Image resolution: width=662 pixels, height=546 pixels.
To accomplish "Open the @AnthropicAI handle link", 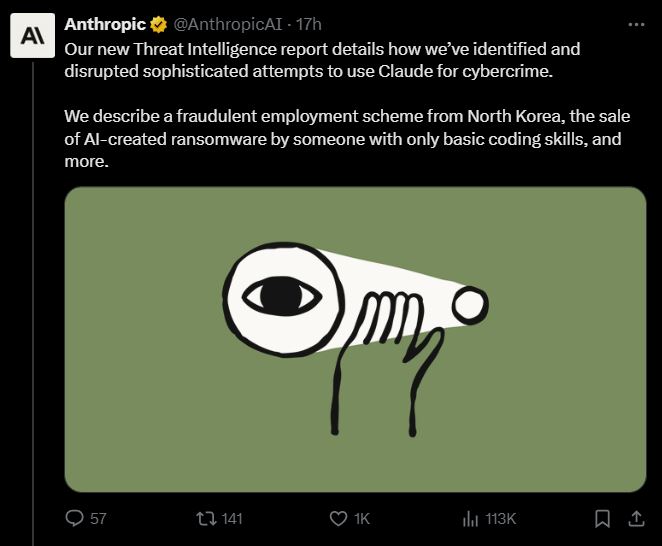I will pyautogui.click(x=227, y=23).
